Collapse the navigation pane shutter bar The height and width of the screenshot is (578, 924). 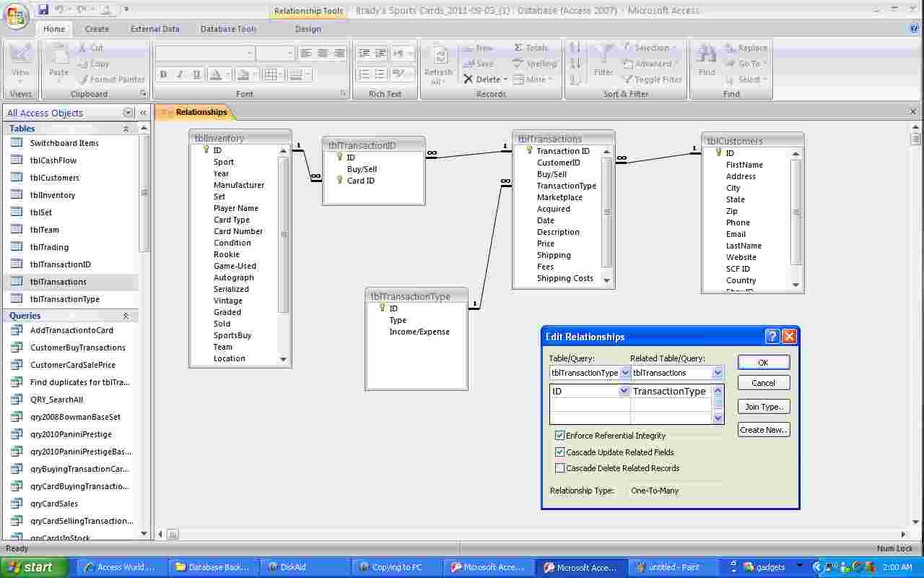pyautogui.click(x=144, y=113)
